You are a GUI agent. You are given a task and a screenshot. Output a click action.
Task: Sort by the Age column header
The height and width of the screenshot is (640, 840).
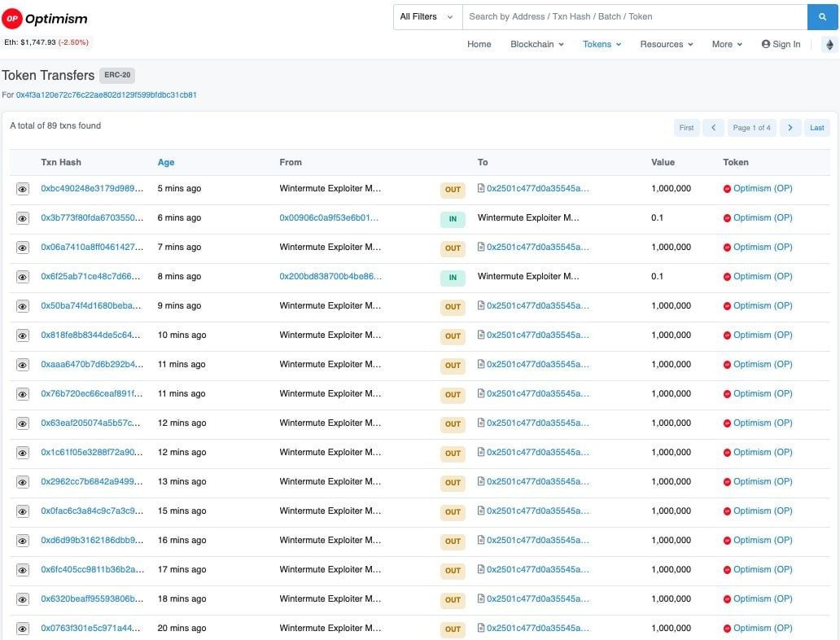point(165,162)
